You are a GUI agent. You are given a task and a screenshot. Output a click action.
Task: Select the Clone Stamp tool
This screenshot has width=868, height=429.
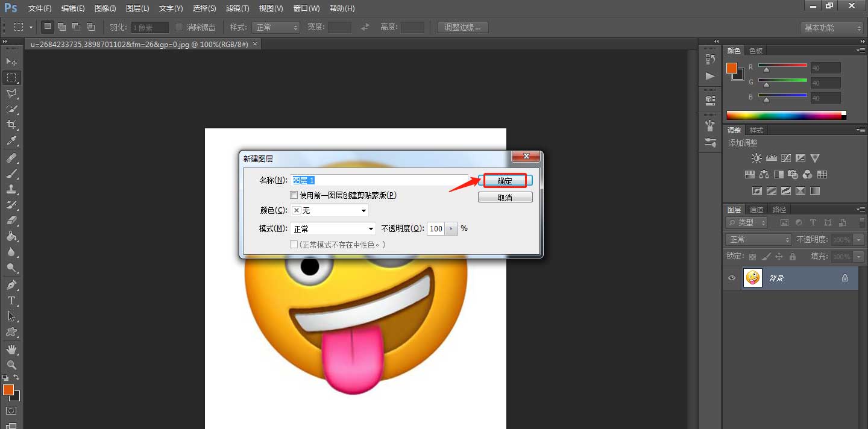[12, 190]
